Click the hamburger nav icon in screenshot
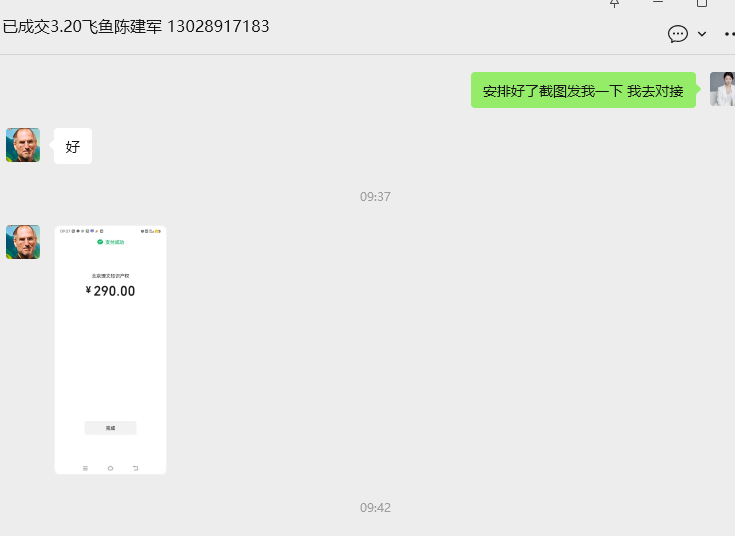735x536 pixels. pos(85,468)
